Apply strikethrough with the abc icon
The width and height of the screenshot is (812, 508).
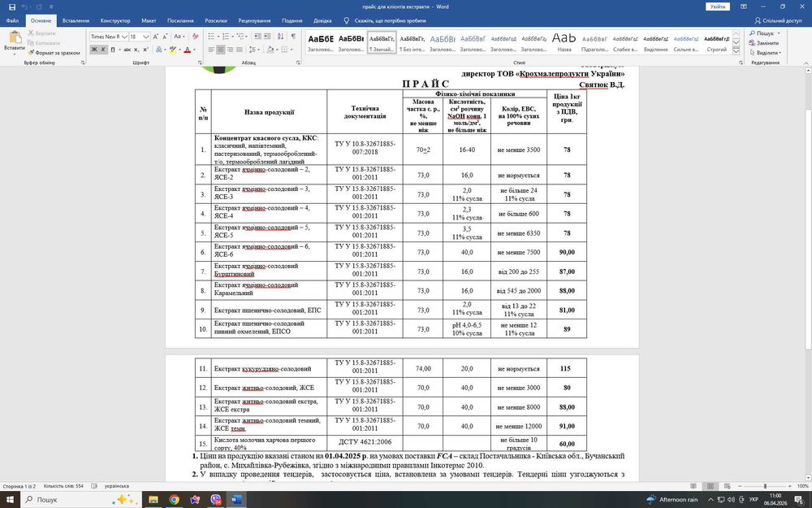(127, 50)
